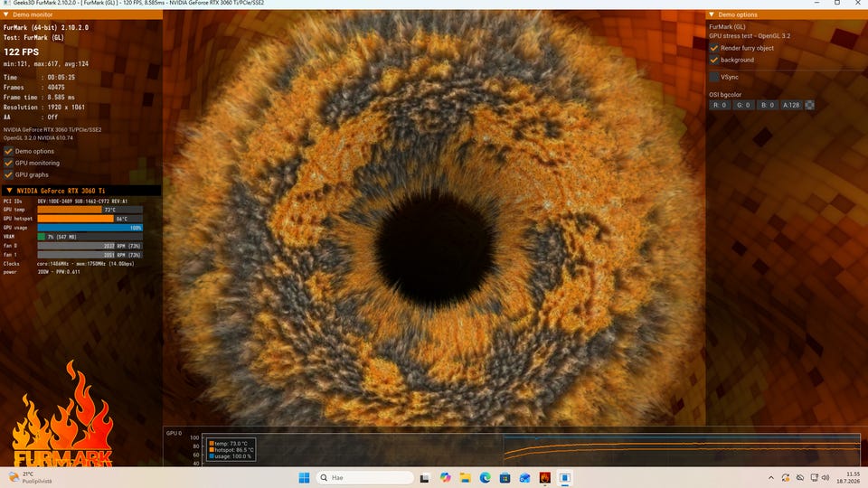The image size is (868, 488).
Task: Enable the VSync checkbox
Action: pyautogui.click(x=714, y=77)
